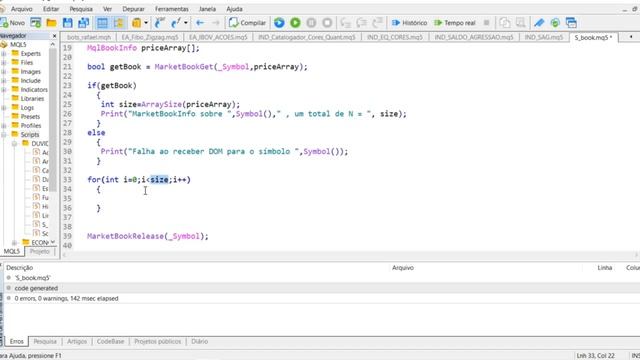Viewport: 640px width, 360px height.
Task: Open the Diário tab in Toolbox
Action: tap(199, 341)
